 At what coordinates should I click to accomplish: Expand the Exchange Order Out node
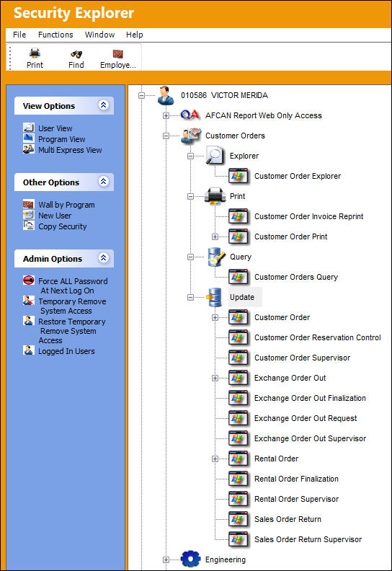click(x=215, y=378)
